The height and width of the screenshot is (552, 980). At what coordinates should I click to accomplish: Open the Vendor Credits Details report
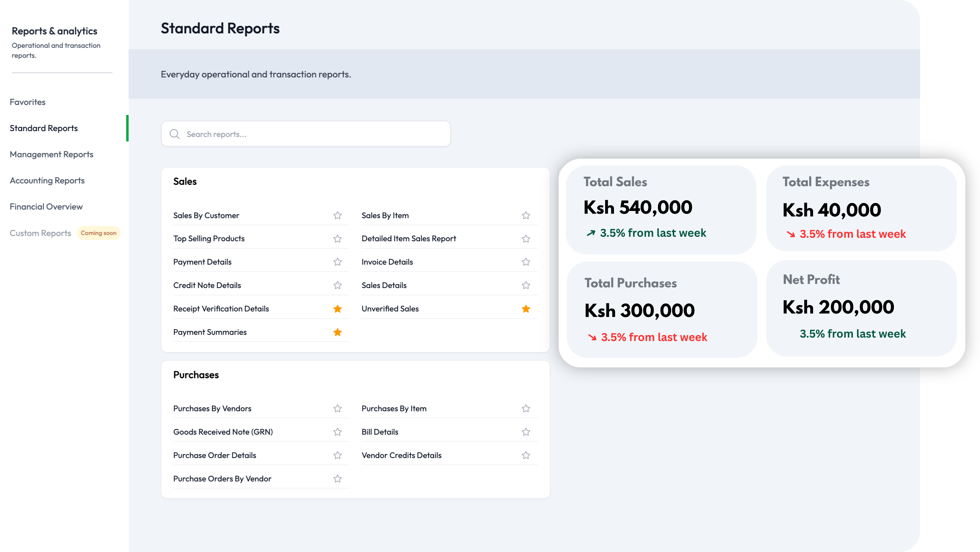pyautogui.click(x=402, y=455)
